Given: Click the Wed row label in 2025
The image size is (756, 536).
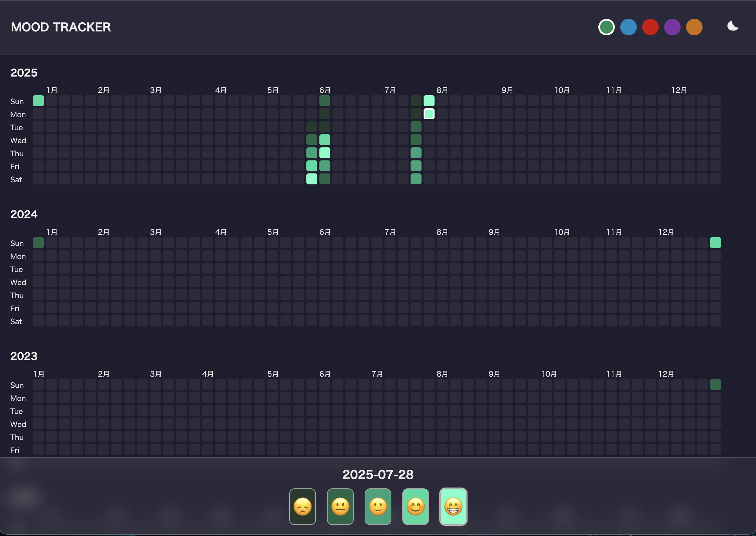Looking at the screenshot, I should point(18,141).
